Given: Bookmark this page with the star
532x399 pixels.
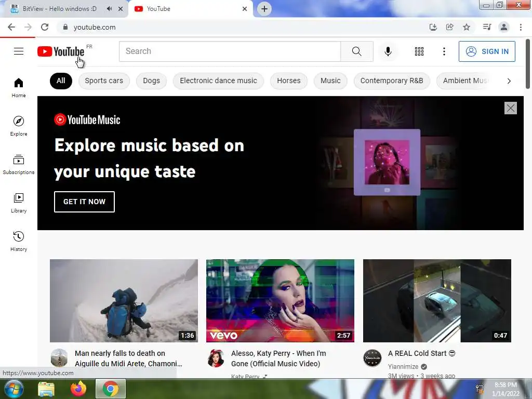Looking at the screenshot, I should (x=467, y=27).
